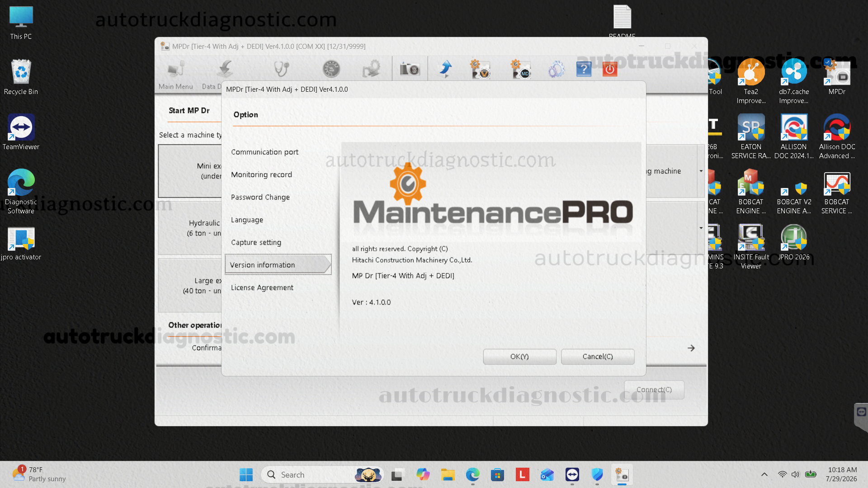Open Tea2 Improve desktop shortcut
Image resolution: width=868 pixels, height=488 pixels.
click(x=751, y=82)
